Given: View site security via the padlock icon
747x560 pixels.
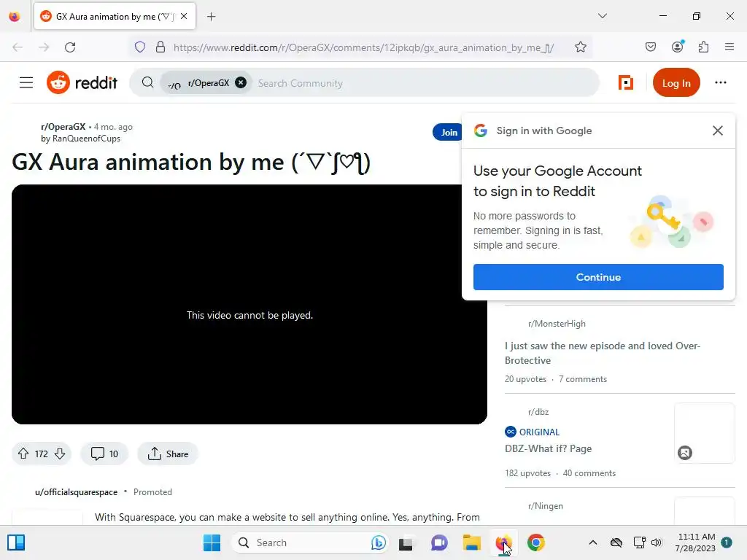Looking at the screenshot, I should point(160,47).
